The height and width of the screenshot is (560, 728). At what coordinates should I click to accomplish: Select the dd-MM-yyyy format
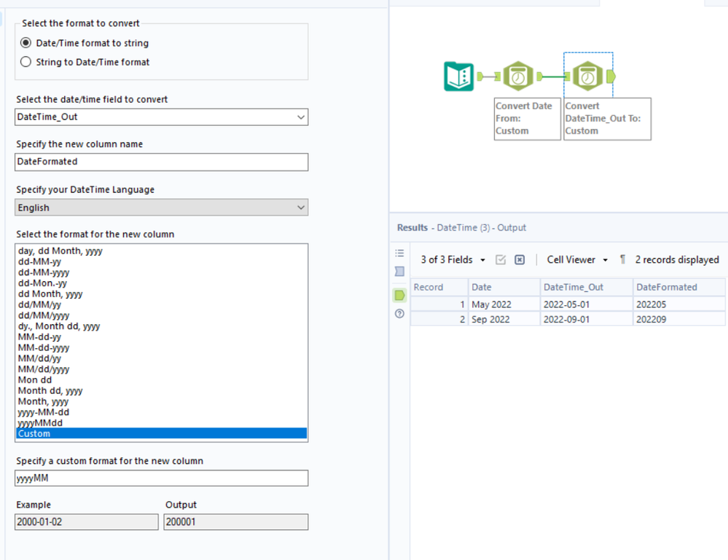(161, 272)
